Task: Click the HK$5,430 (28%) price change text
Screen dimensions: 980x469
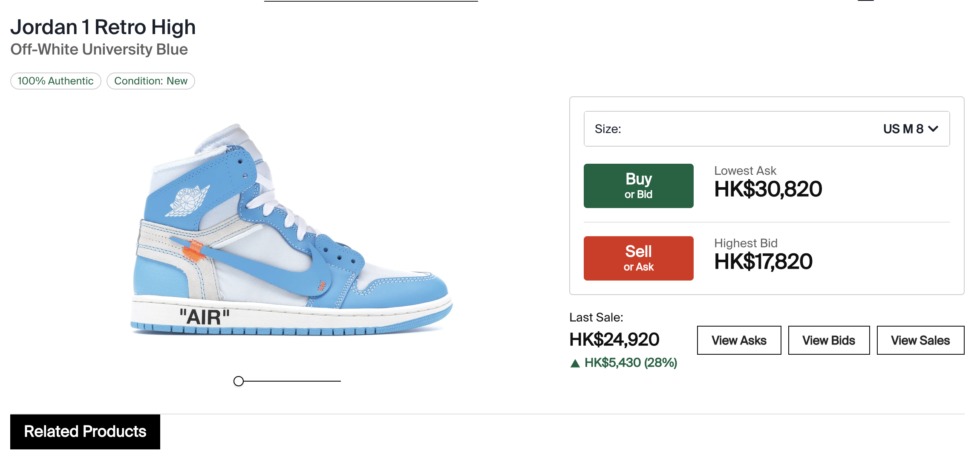Action: pos(631,363)
